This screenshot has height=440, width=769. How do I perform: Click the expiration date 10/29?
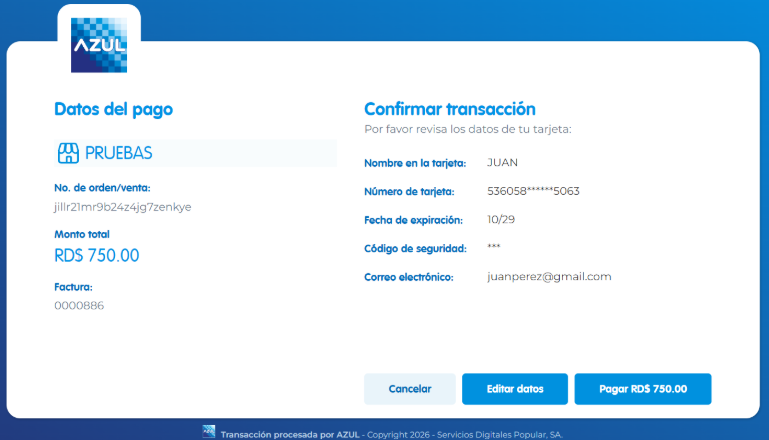tap(501, 219)
